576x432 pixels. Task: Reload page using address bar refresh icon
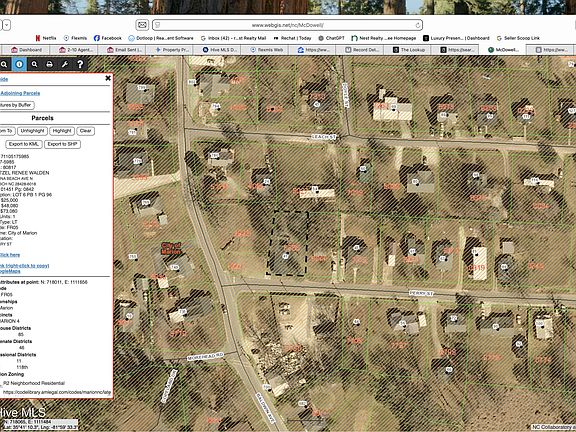[418, 25]
